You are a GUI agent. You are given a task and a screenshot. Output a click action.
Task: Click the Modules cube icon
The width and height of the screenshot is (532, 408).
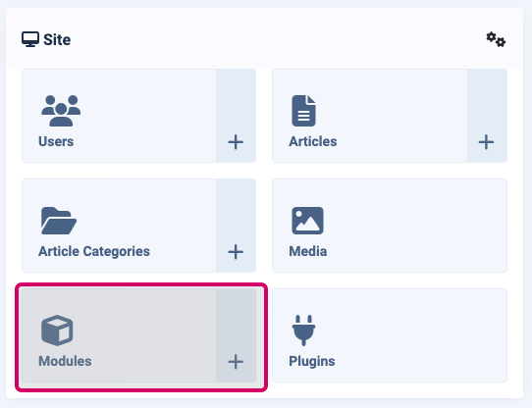pos(57,331)
